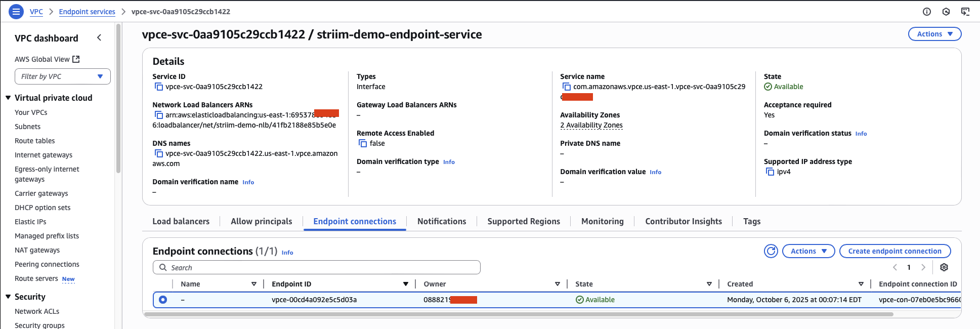Copy the Service name
Screen dimensions: 980x329
point(566,87)
